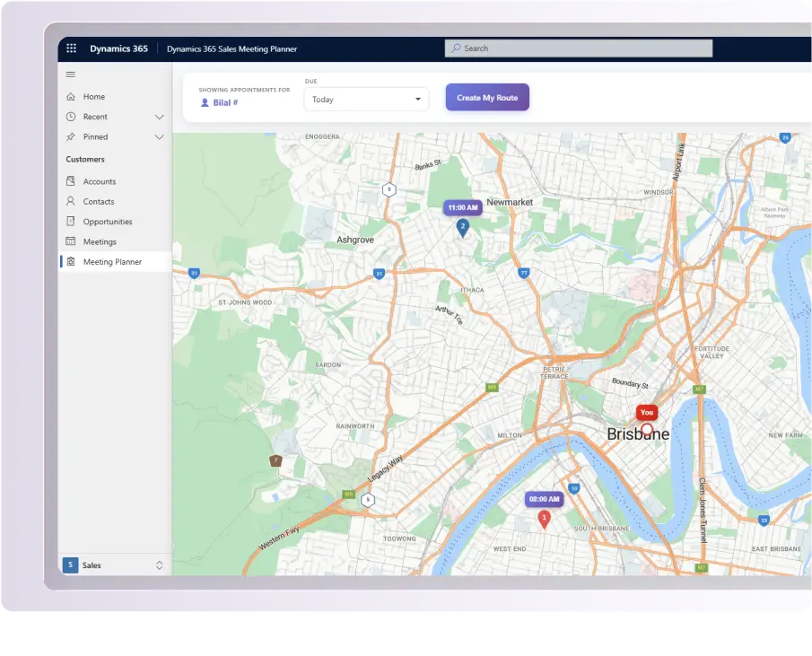Click the Fortitude Valley map label
Screen dimensions: 812x656
click(712, 352)
